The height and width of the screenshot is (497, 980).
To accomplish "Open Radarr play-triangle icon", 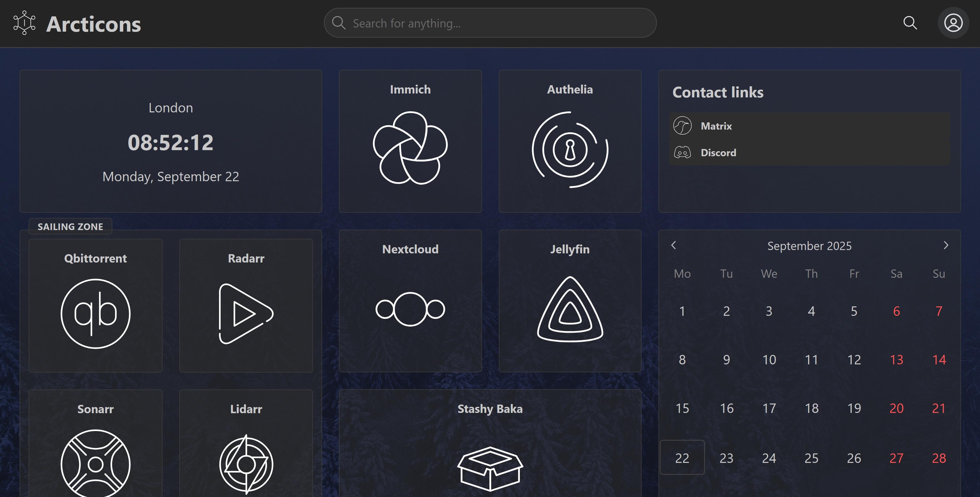I will 246,313.
